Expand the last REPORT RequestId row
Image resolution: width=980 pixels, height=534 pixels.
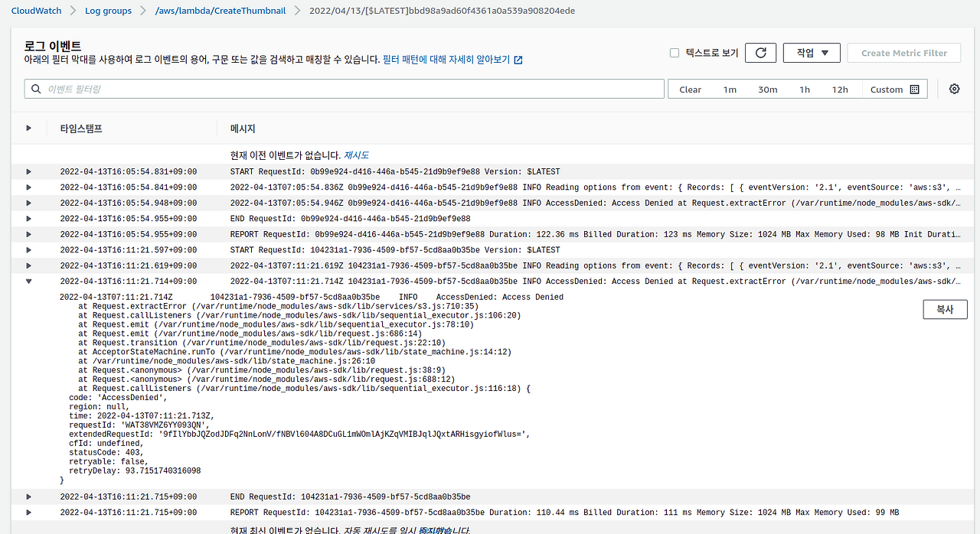(28, 512)
